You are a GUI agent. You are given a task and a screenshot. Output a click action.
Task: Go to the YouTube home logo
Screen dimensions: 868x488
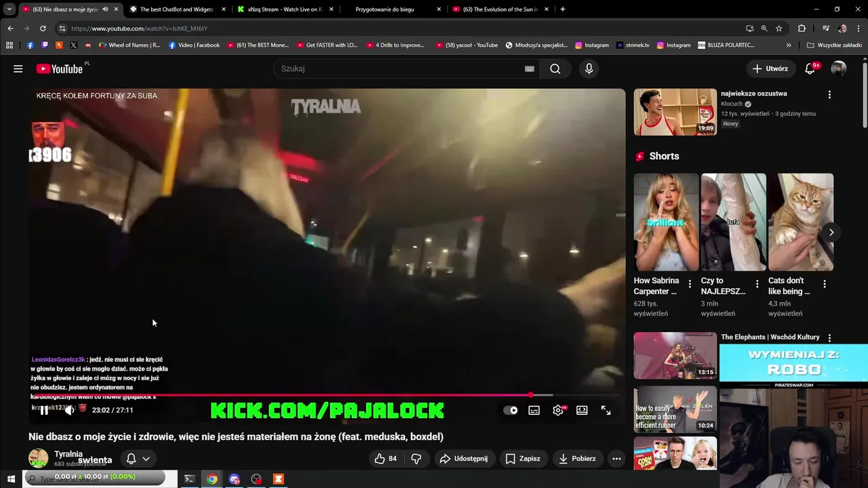point(60,68)
